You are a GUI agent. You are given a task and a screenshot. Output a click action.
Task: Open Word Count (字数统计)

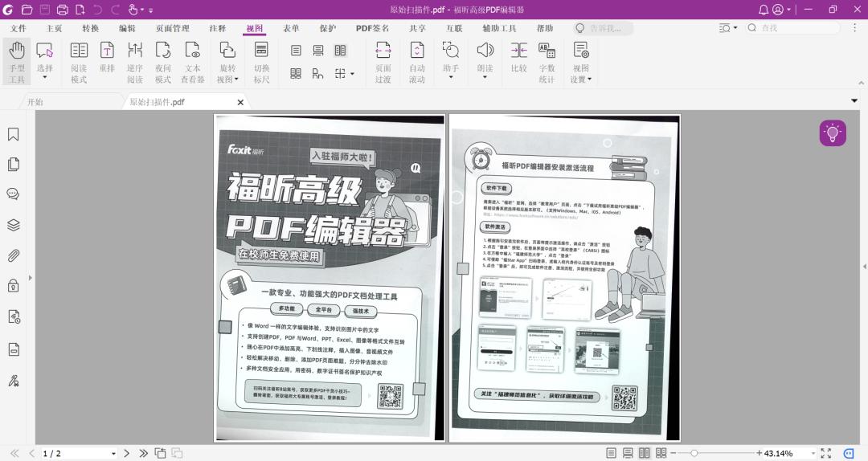pyautogui.click(x=547, y=61)
